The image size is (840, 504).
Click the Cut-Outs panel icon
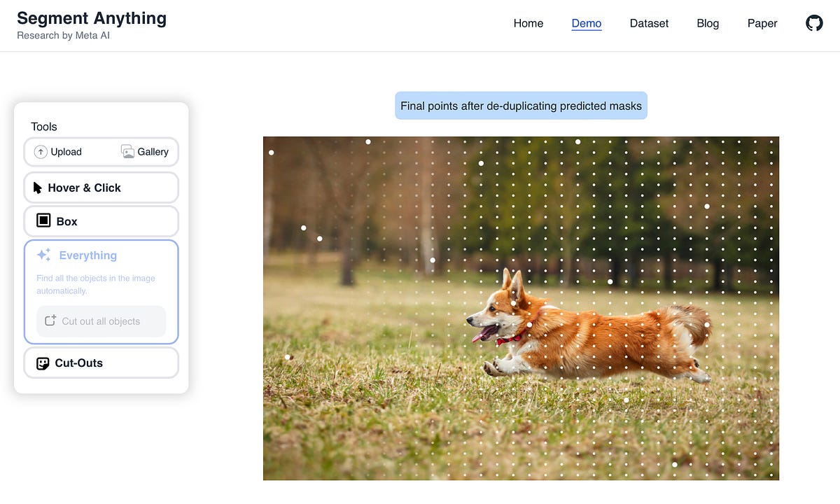(x=42, y=363)
